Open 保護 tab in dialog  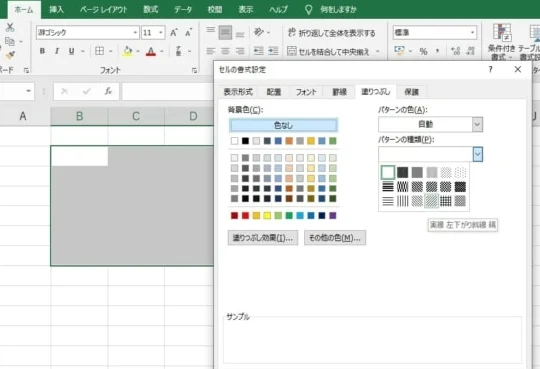411,92
